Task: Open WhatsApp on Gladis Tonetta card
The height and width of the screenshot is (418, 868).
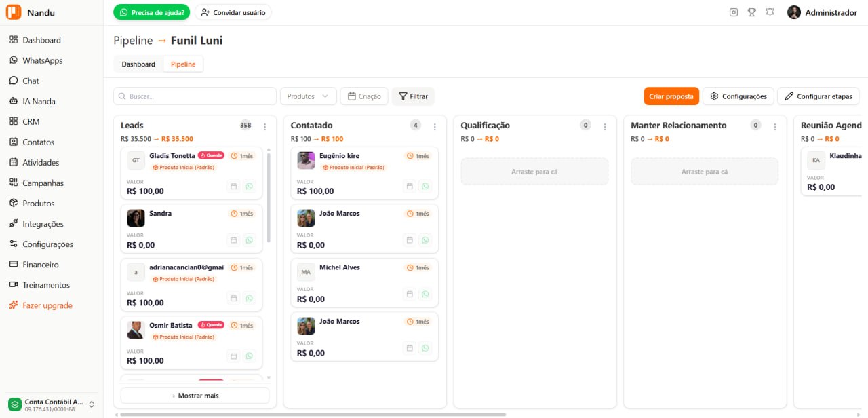Action: (249, 187)
